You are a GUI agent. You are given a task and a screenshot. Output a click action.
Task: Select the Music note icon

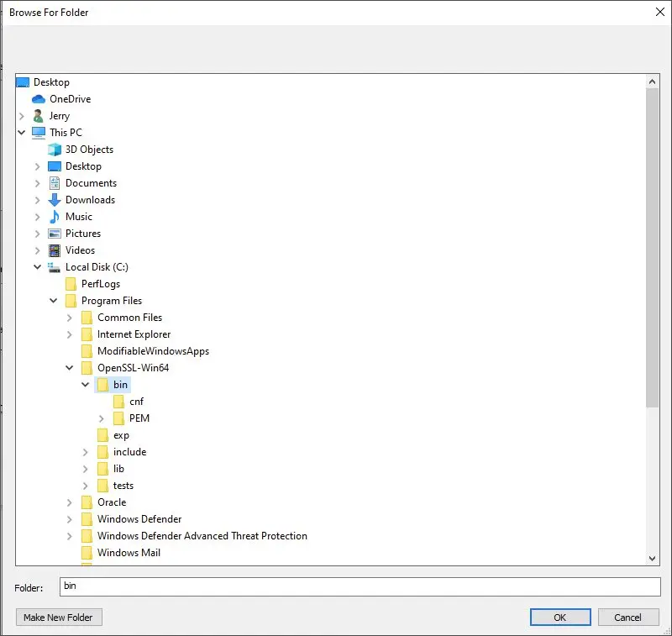pyautogui.click(x=55, y=217)
